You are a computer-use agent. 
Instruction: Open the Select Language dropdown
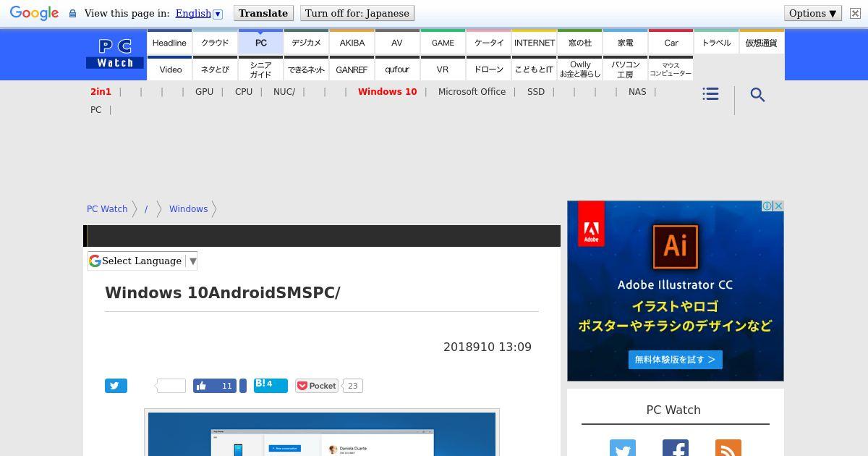[x=142, y=261]
